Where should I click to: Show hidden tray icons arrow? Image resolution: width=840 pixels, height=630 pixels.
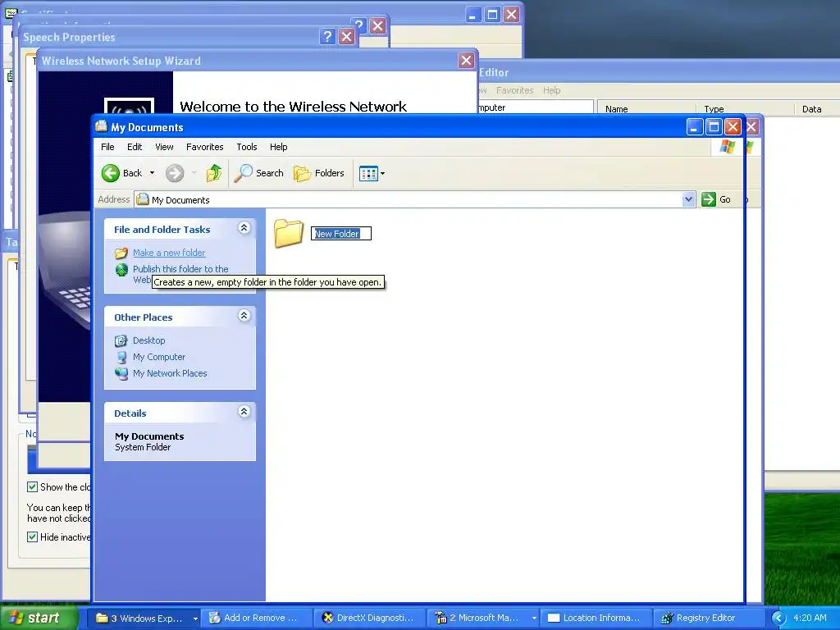[778, 619]
